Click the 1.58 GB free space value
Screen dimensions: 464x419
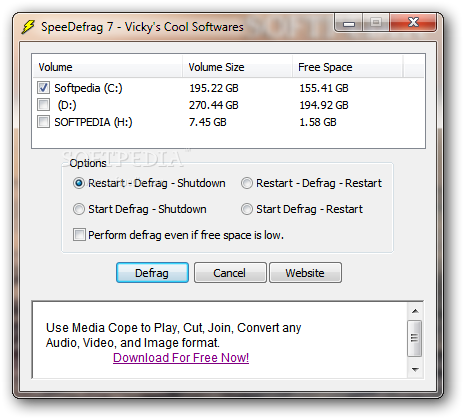pos(318,122)
